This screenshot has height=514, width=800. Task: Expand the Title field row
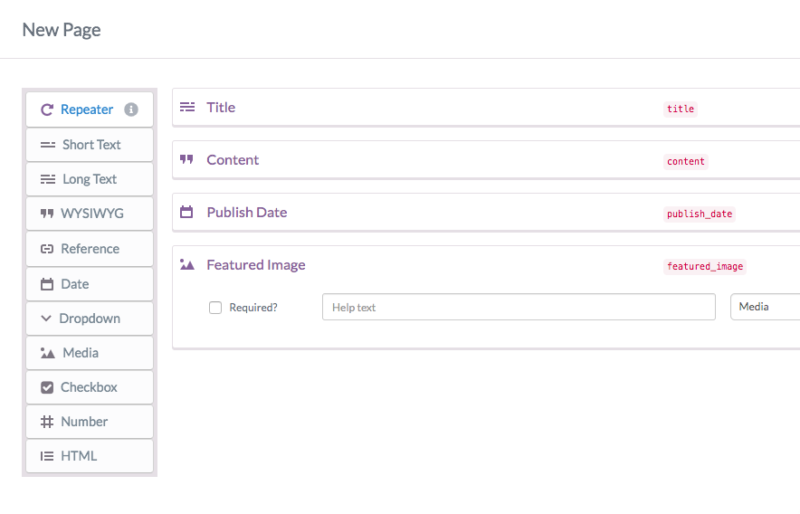pyautogui.click(x=486, y=107)
